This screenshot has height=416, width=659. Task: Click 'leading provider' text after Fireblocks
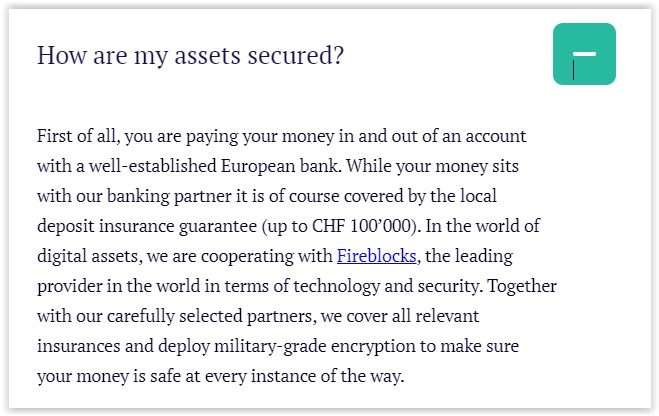coord(494,255)
